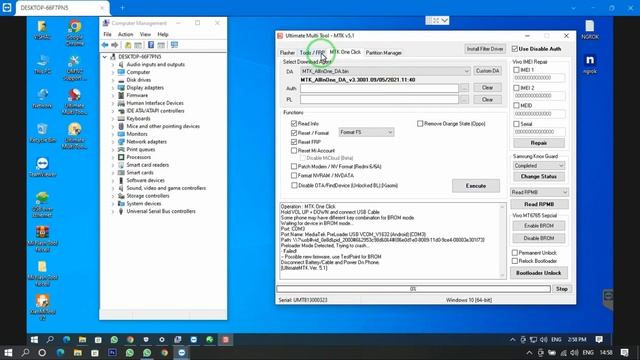Open the This PC desktop icon

(x=42, y=64)
